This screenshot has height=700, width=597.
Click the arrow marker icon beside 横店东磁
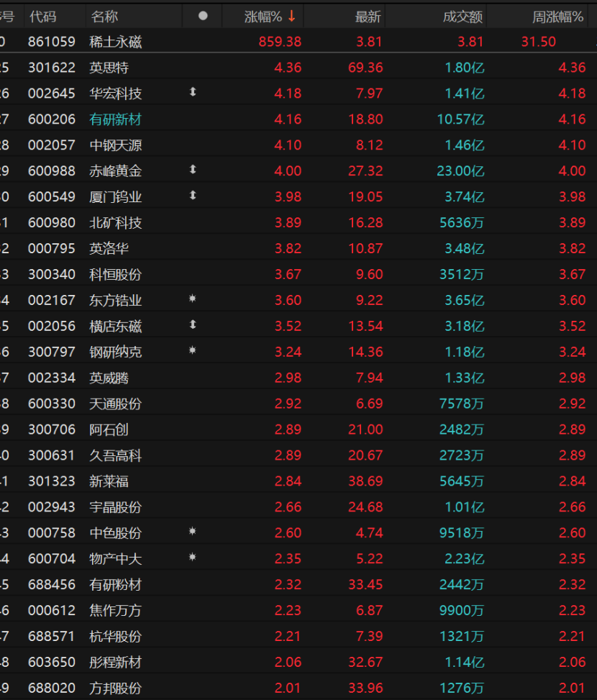point(193,324)
